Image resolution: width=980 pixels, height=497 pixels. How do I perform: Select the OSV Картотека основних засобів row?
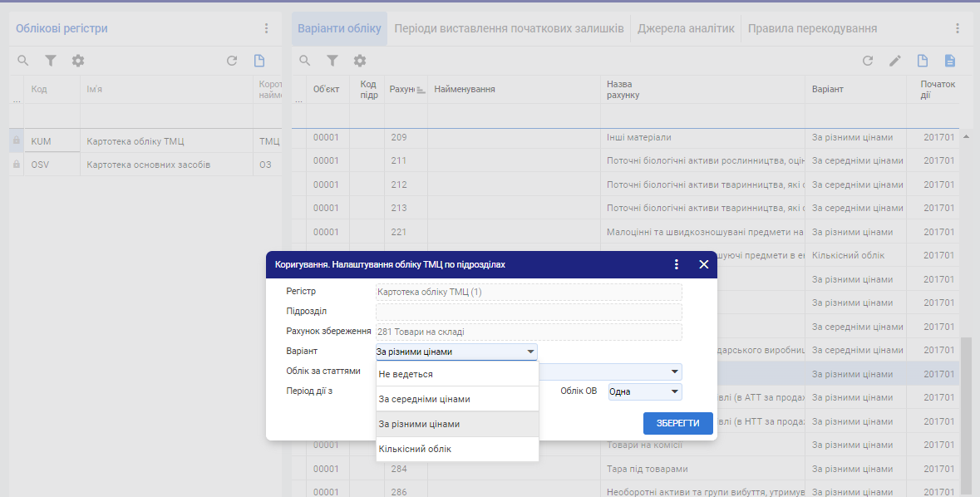click(148, 165)
